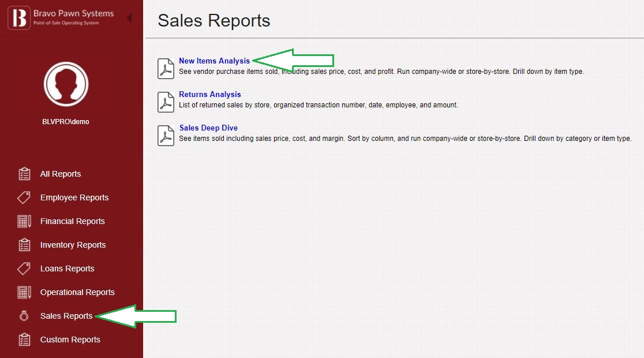The image size is (644, 358).
Task: Open the Returns Analysis report link
Action: [209, 94]
